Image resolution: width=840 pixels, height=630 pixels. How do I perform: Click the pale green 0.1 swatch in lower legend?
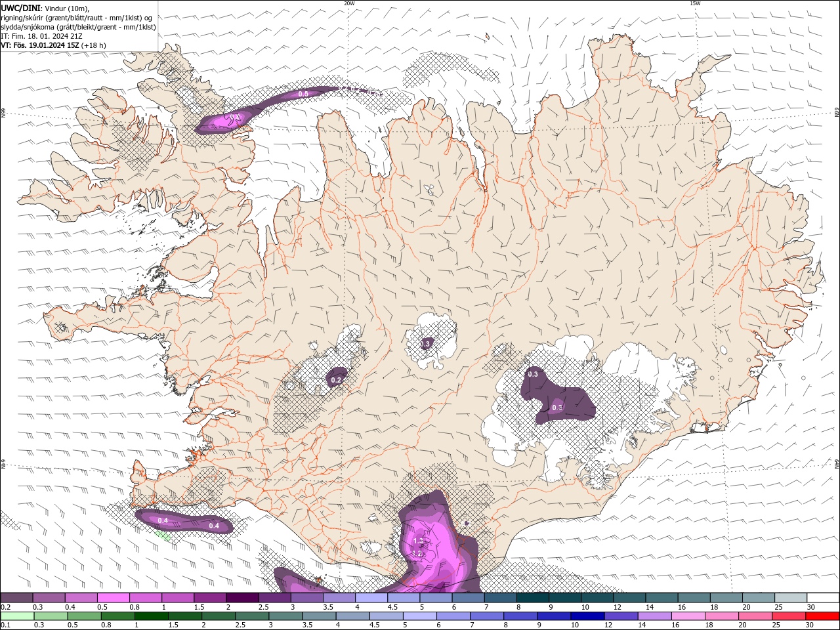[17, 616]
